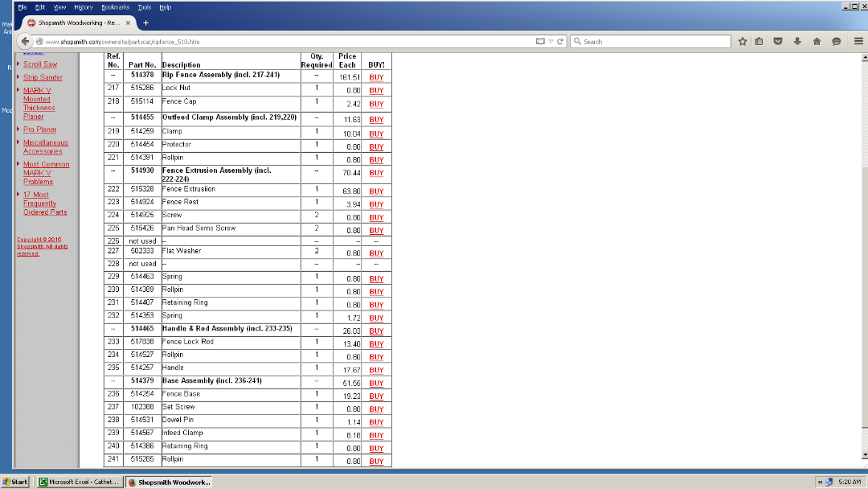Image resolution: width=868 pixels, height=489 pixels.
Task: Open 17 Most Frequently Ordered Parts link
Action: (45, 203)
